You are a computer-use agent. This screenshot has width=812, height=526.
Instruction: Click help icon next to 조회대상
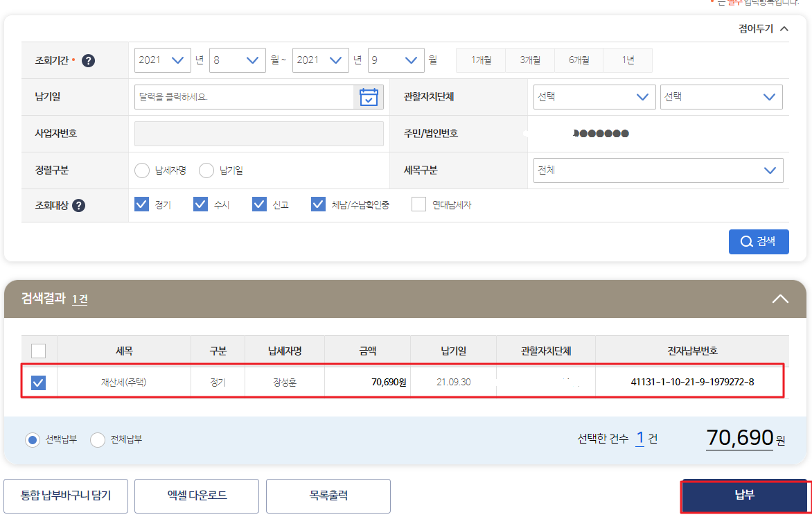tap(79, 206)
